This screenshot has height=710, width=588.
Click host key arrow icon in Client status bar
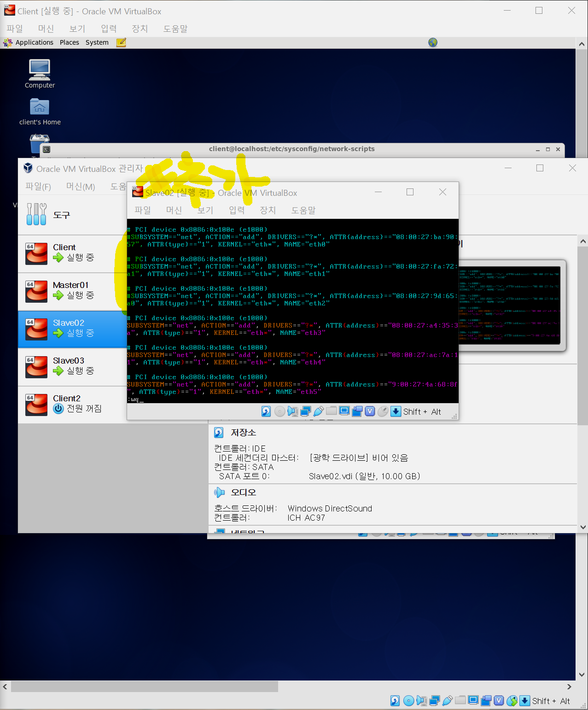click(524, 701)
